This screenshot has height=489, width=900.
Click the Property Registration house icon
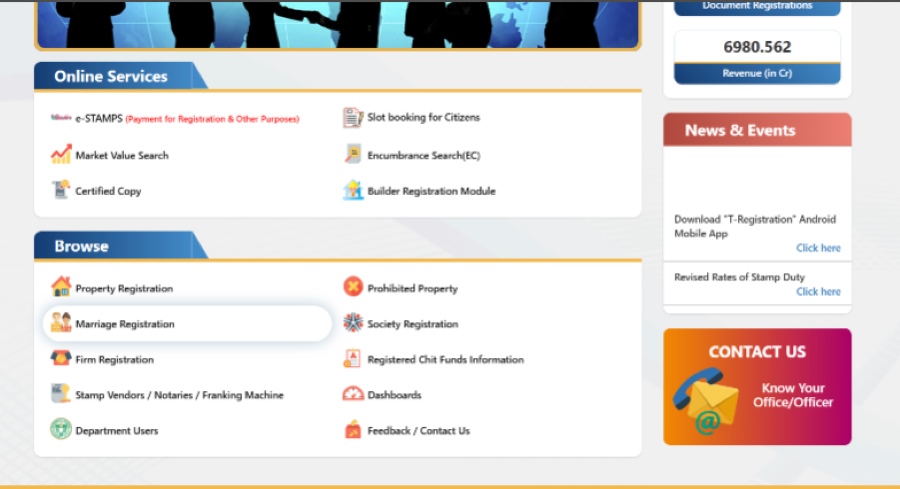point(61,288)
